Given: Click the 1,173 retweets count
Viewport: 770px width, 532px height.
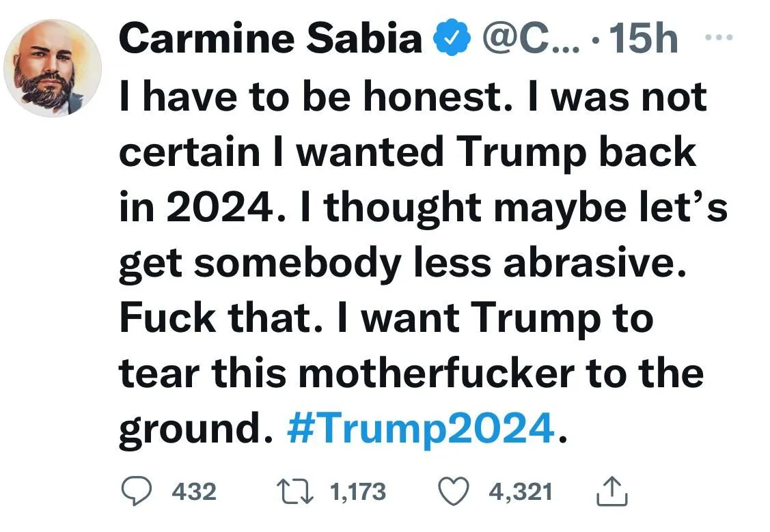Looking at the screenshot, I should coord(357,491).
